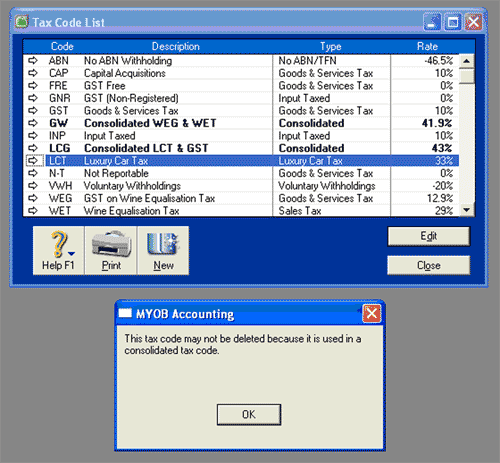
Task: Click the Tax Code List title bar icon
Action: click(x=22, y=22)
